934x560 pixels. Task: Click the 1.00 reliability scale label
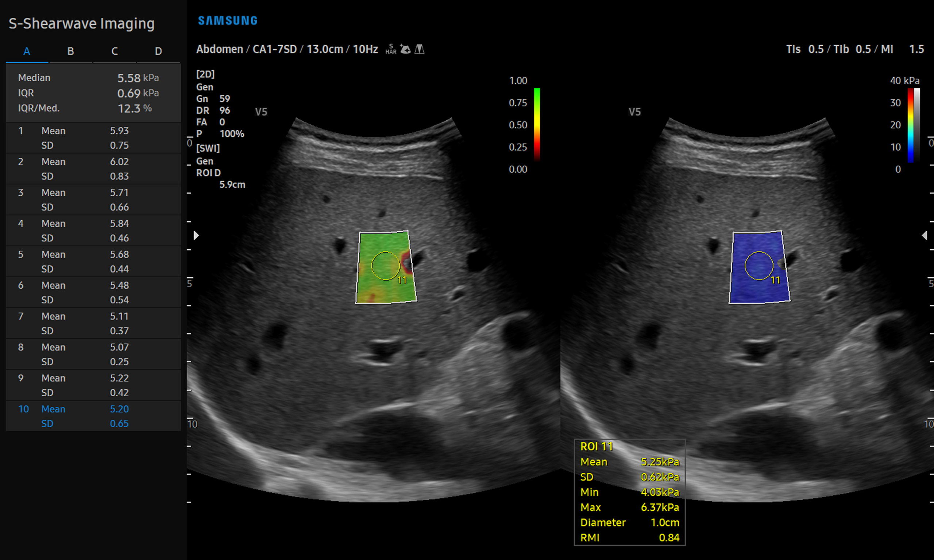tap(518, 81)
